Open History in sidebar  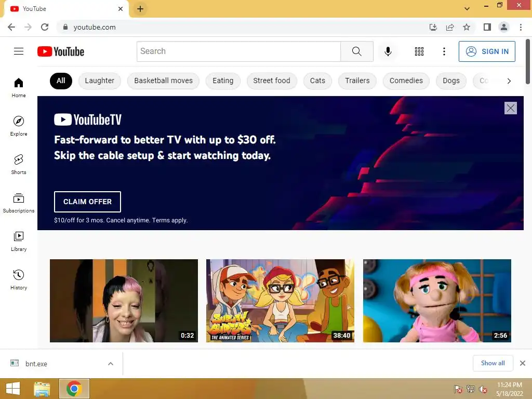pyautogui.click(x=19, y=280)
